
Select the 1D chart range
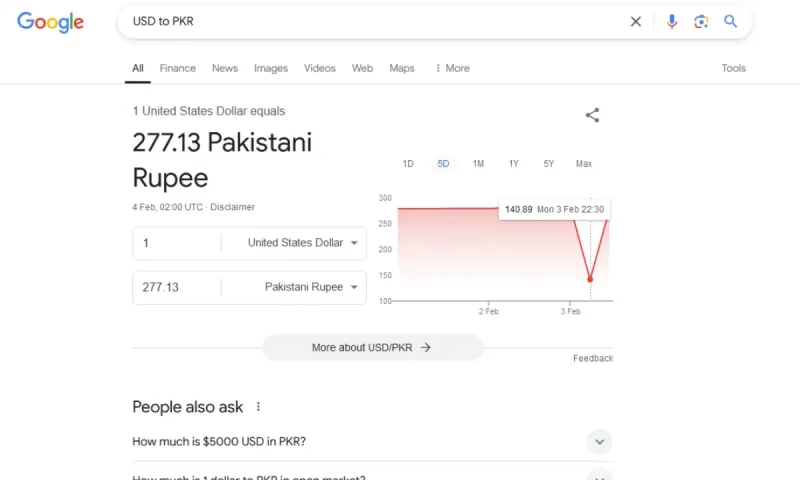pos(408,164)
